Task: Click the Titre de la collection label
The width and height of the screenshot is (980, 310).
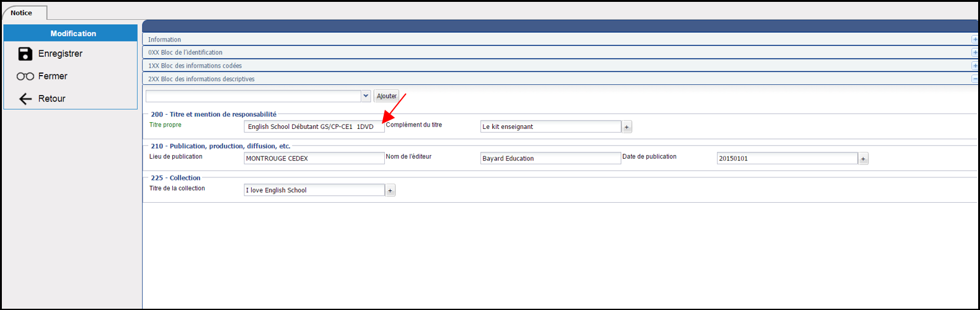Action: point(177,188)
